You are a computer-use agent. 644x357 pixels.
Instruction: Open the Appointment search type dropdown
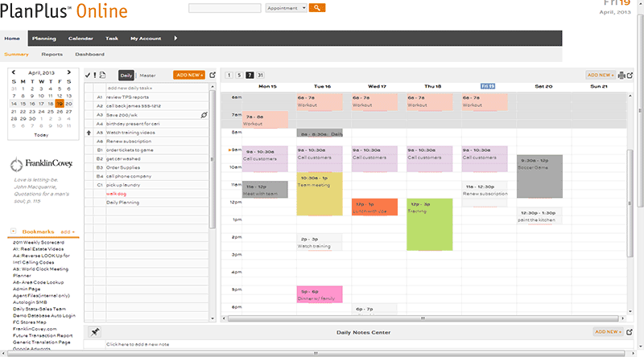287,8
